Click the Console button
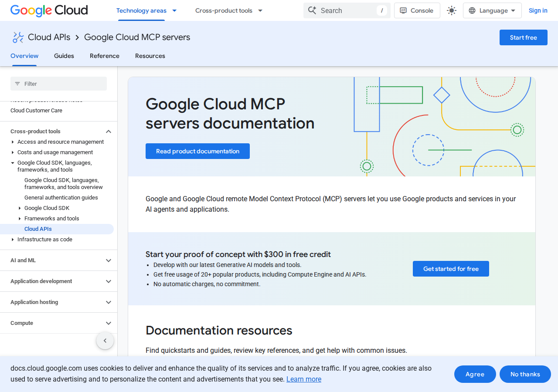Viewport: 558px width, 392px height. 417,10
